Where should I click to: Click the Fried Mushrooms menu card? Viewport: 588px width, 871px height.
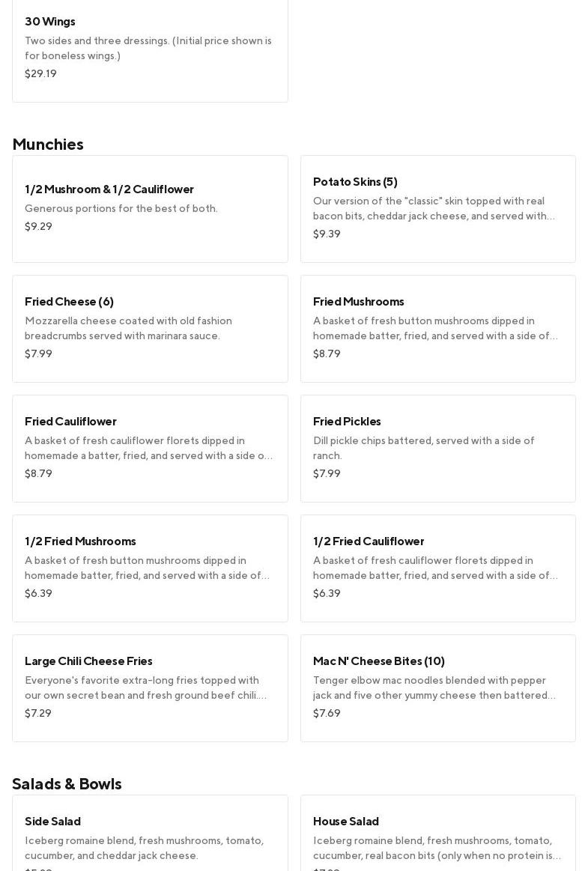point(437,328)
